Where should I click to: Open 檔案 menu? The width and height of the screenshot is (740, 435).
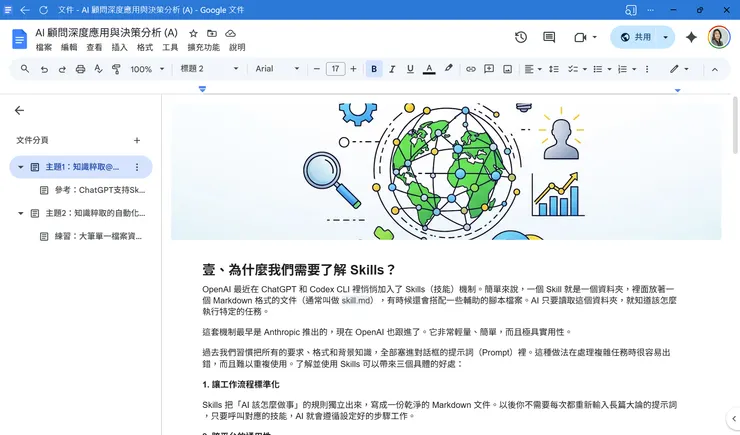44,47
